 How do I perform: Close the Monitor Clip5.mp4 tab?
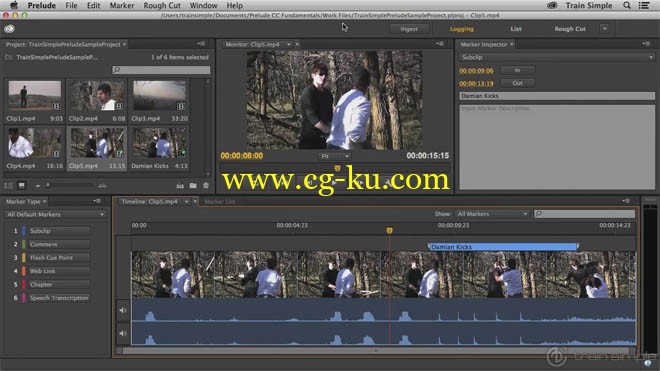(297, 44)
